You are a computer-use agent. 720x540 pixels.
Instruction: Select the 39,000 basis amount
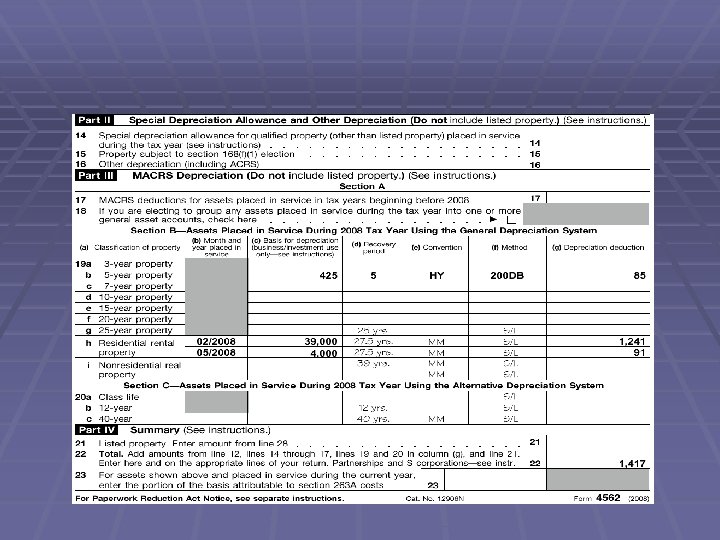pyautogui.click(x=321, y=342)
